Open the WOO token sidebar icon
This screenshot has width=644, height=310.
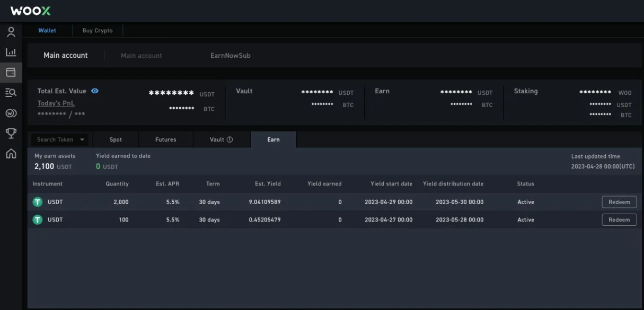pos(11,112)
